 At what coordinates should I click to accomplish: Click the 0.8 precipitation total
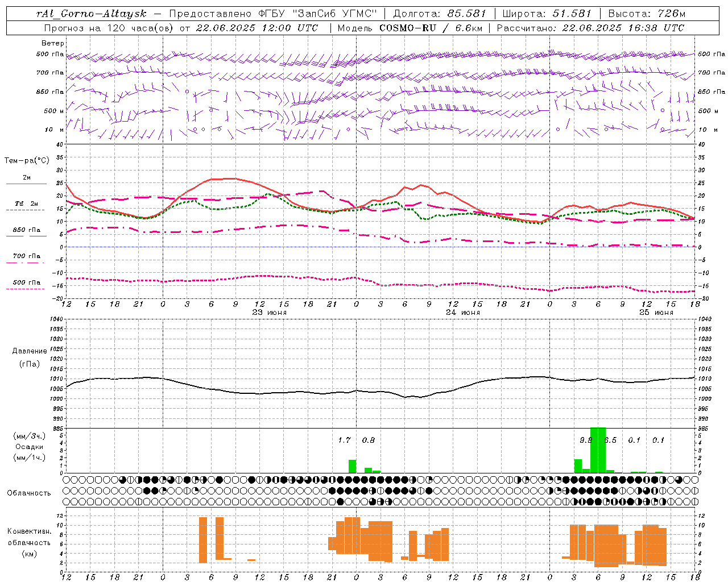(369, 440)
